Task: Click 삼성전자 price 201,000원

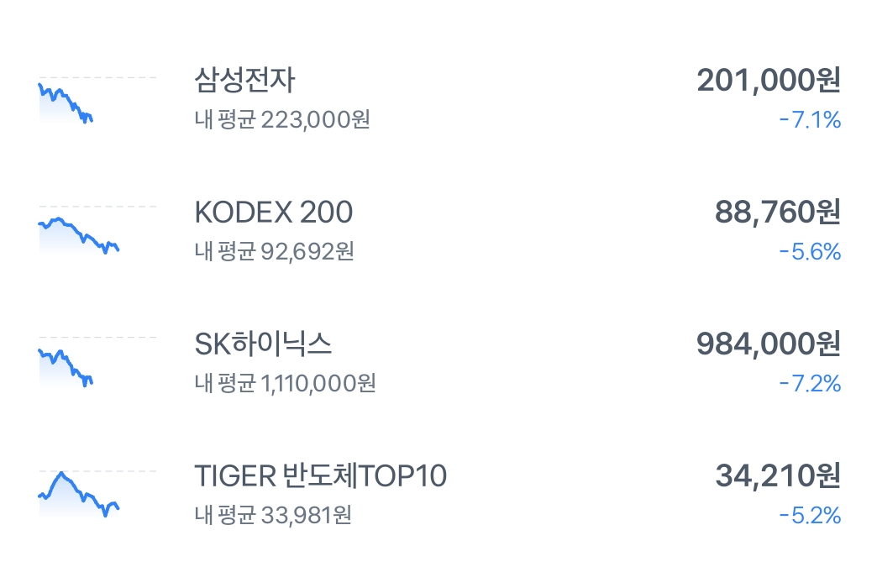Action: 769,80
